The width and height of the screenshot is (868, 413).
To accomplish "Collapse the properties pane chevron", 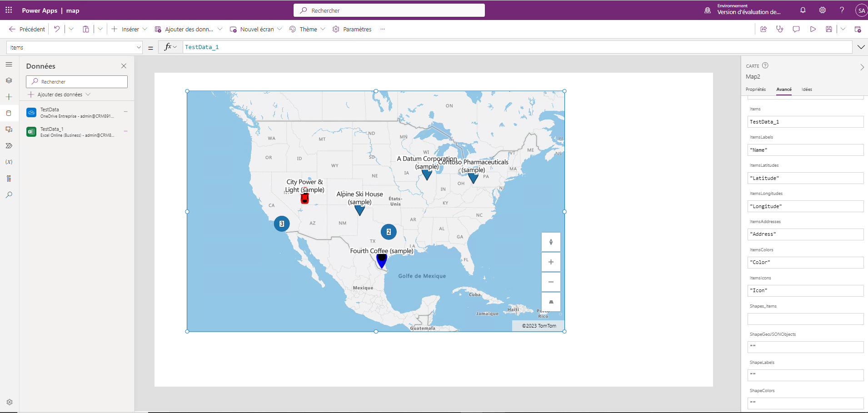I will pyautogui.click(x=862, y=67).
